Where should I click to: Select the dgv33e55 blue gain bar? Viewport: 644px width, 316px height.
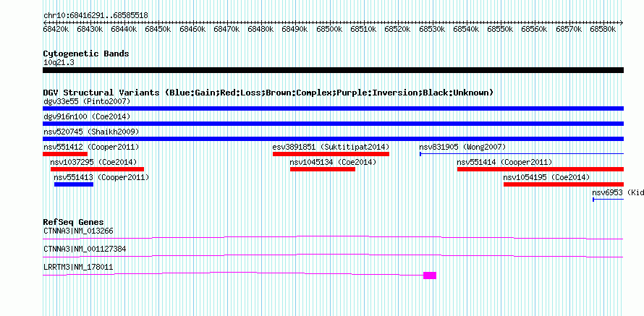[333, 108]
